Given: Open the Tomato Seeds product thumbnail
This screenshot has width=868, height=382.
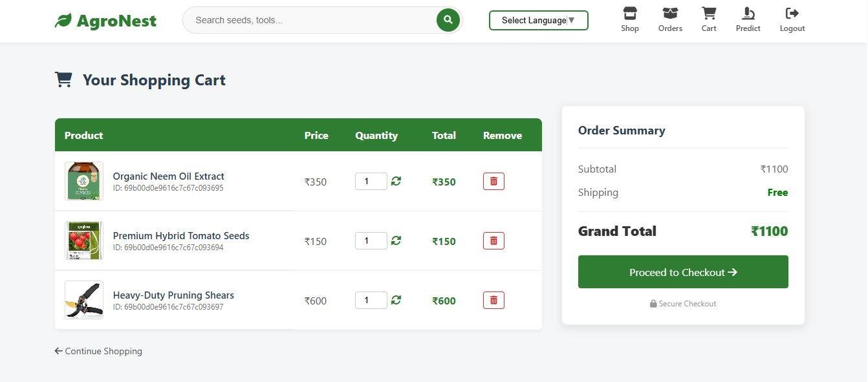Looking at the screenshot, I should pyautogui.click(x=84, y=240).
